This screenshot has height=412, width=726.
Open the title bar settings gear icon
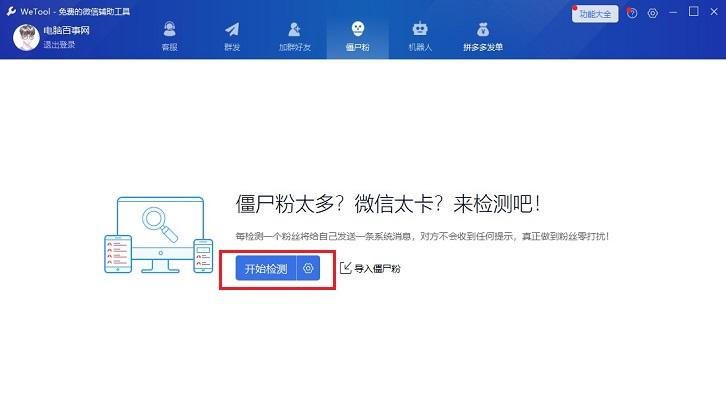[652, 13]
